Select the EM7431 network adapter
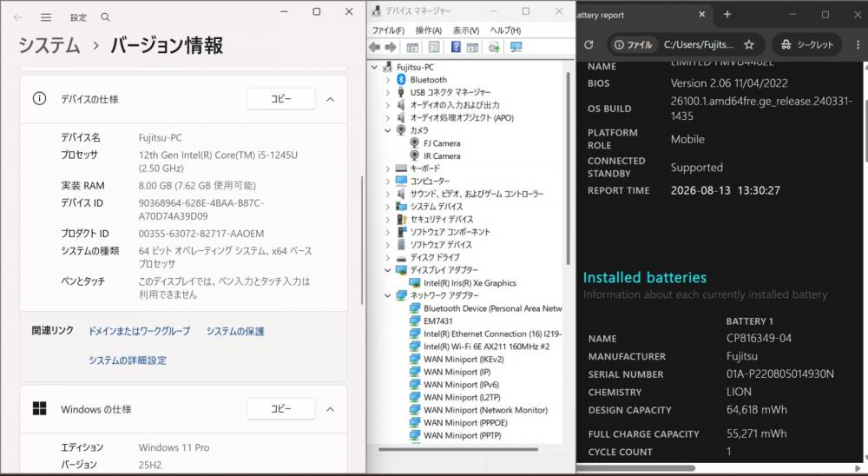This screenshot has width=868, height=476. (437, 321)
